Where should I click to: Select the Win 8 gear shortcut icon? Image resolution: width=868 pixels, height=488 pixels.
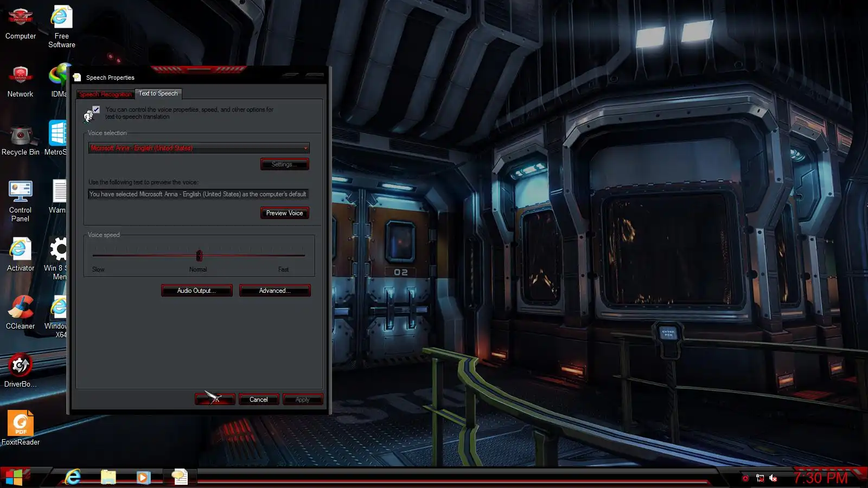coord(56,258)
